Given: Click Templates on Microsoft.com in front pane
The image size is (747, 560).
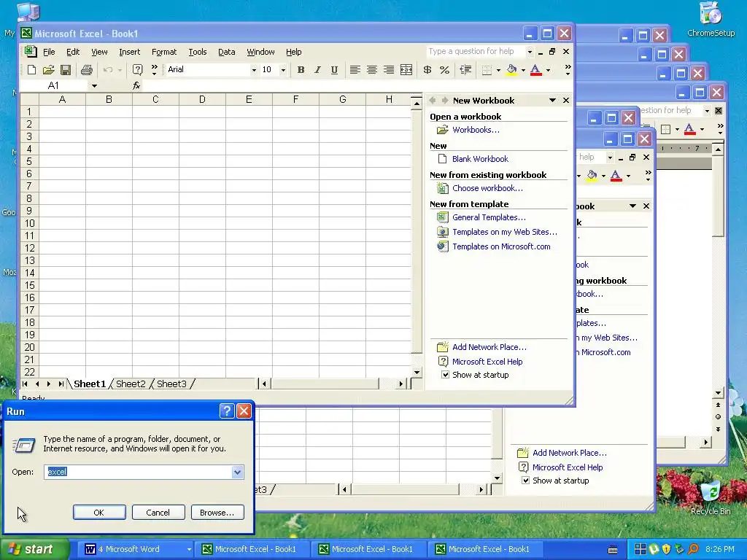Looking at the screenshot, I should 501,246.
